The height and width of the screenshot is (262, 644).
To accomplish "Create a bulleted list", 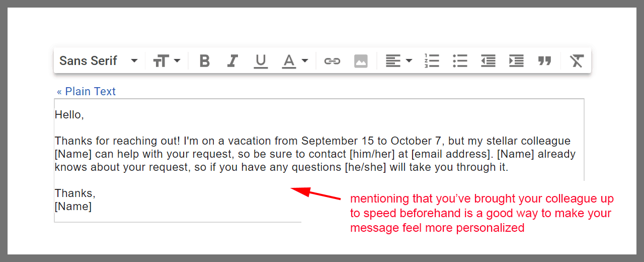I will tap(460, 61).
